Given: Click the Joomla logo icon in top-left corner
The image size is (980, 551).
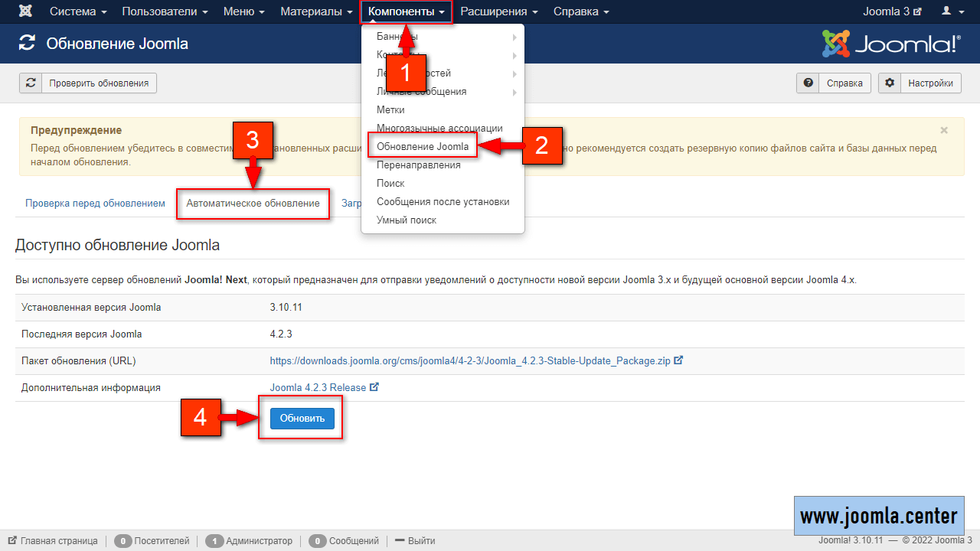Looking at the screenshot, I should [26, 11].
